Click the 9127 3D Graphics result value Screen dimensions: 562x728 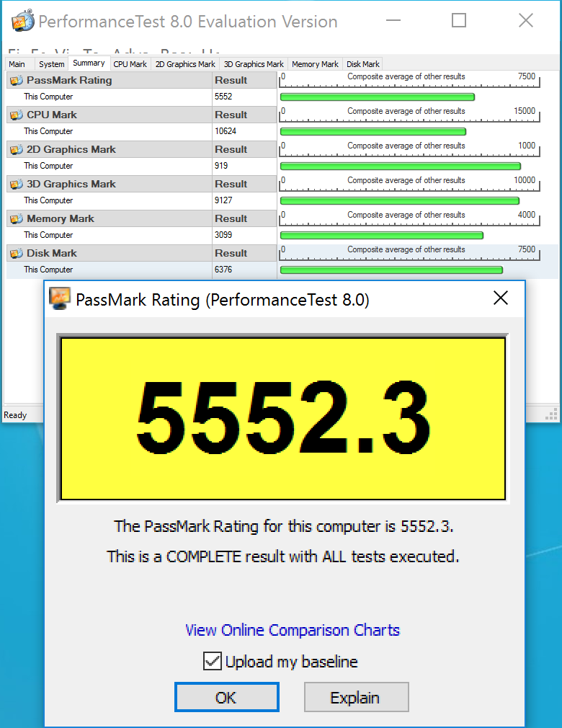223,200
